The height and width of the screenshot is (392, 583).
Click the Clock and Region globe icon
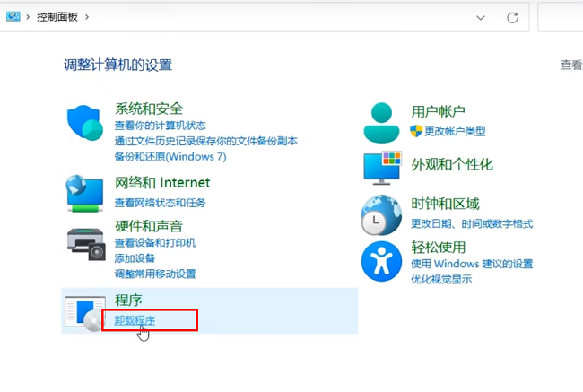(381, 214)
